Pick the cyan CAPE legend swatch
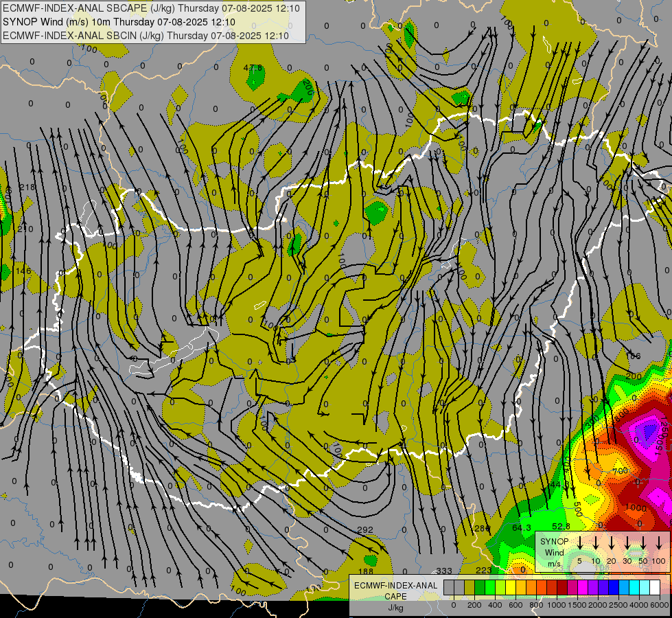The width and height of the screenshot is (672, 618). (x=634, y=587)
